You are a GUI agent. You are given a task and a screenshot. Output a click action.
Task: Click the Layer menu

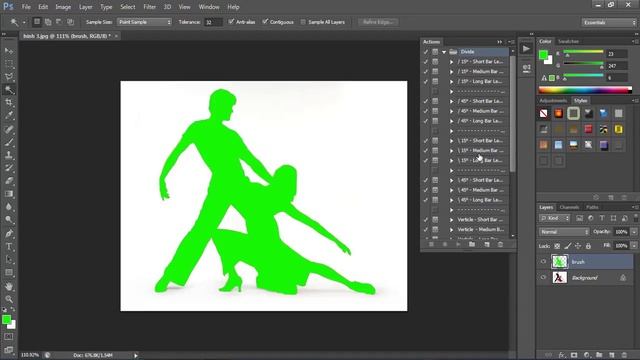coord(85,7)
